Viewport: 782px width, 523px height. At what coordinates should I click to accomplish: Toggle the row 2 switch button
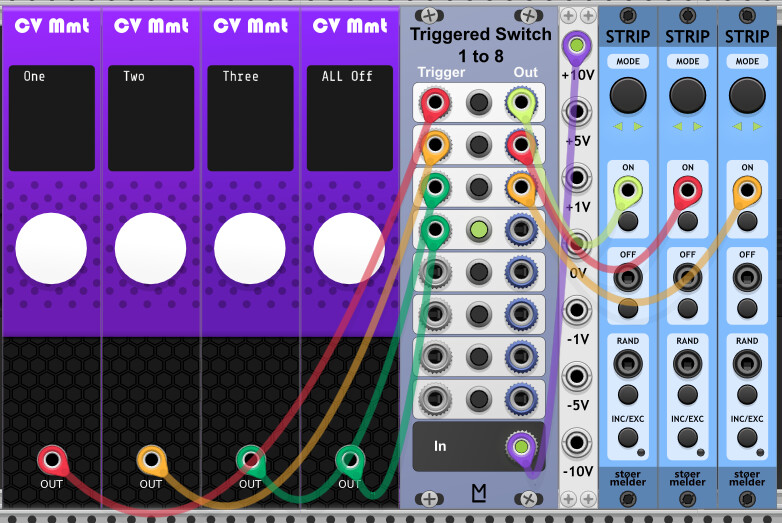pos(479,146)
